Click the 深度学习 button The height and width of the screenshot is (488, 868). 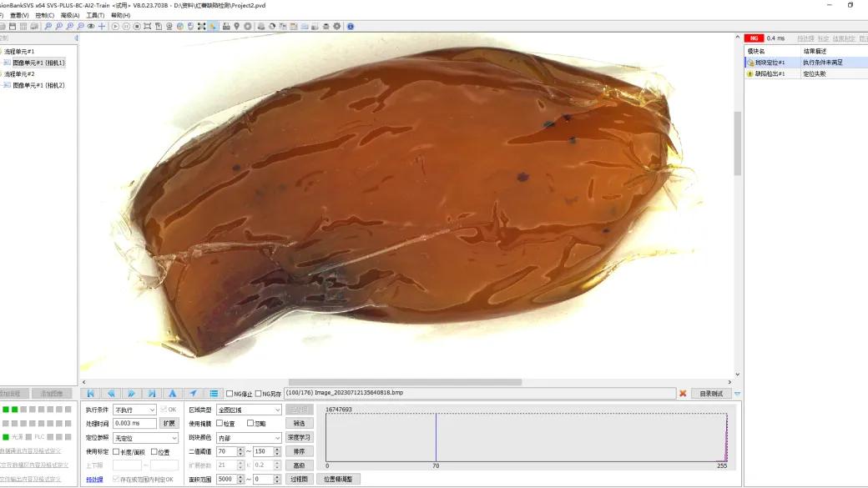pos(300,437)
